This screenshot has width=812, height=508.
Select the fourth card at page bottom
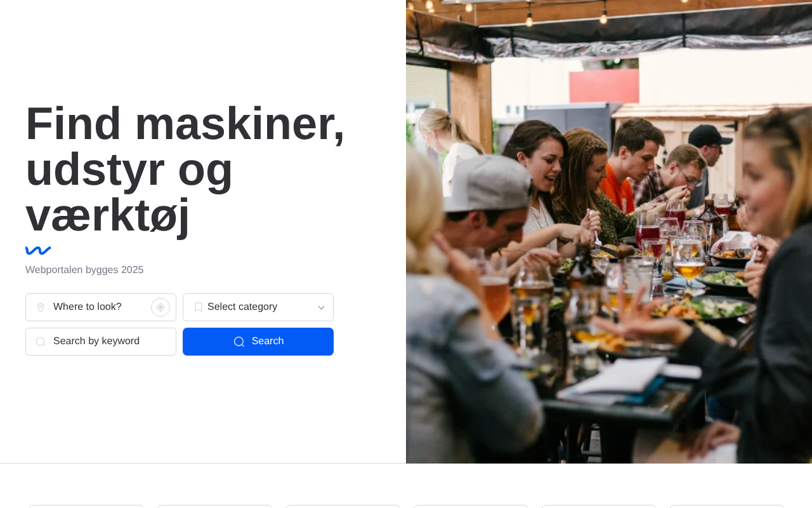471,506
